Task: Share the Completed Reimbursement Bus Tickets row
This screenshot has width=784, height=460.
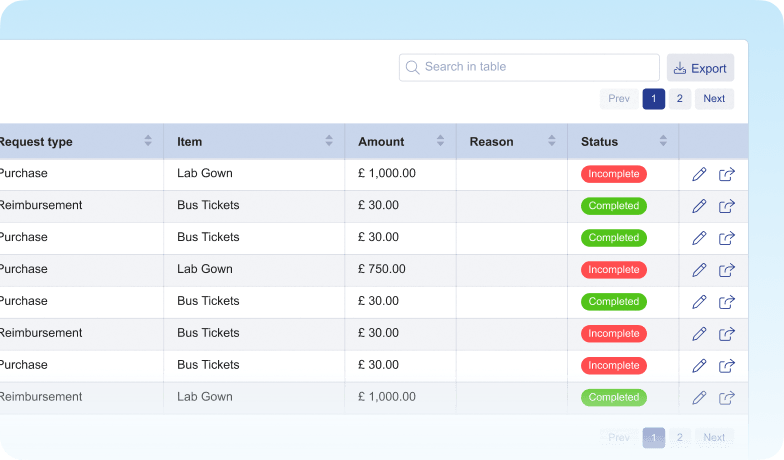Action: click(x=726, y=206)
